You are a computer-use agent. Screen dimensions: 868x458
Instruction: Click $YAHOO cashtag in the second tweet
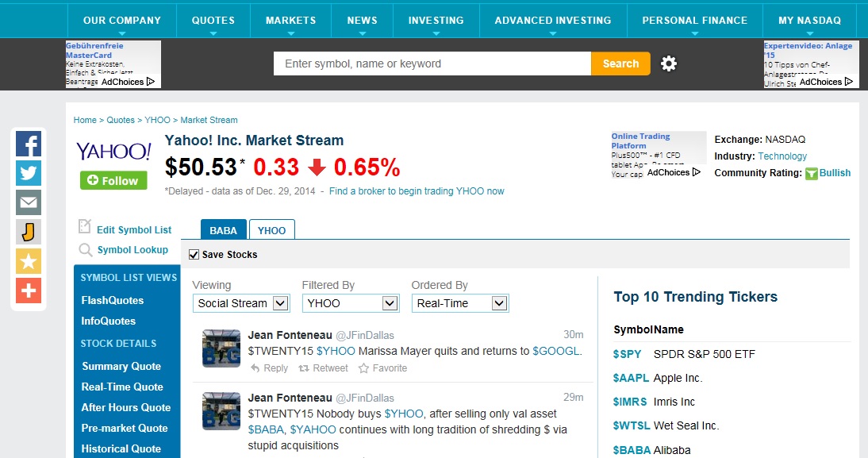(x=313, y=429)
